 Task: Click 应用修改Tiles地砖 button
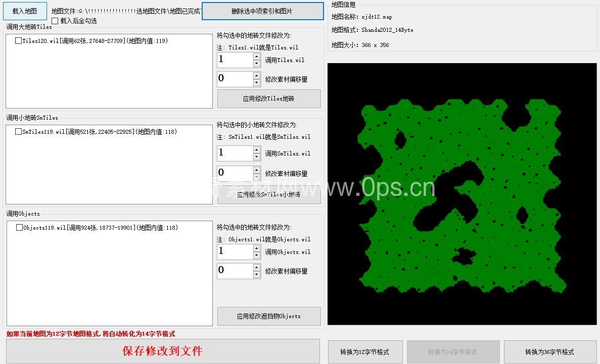click(x=269, y=99)
